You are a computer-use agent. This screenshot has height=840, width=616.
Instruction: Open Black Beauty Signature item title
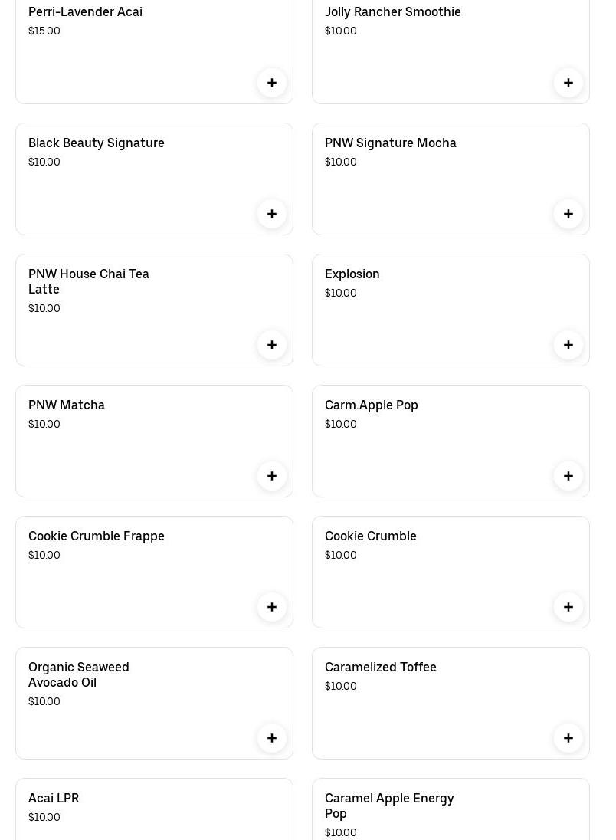coord(97,143)
